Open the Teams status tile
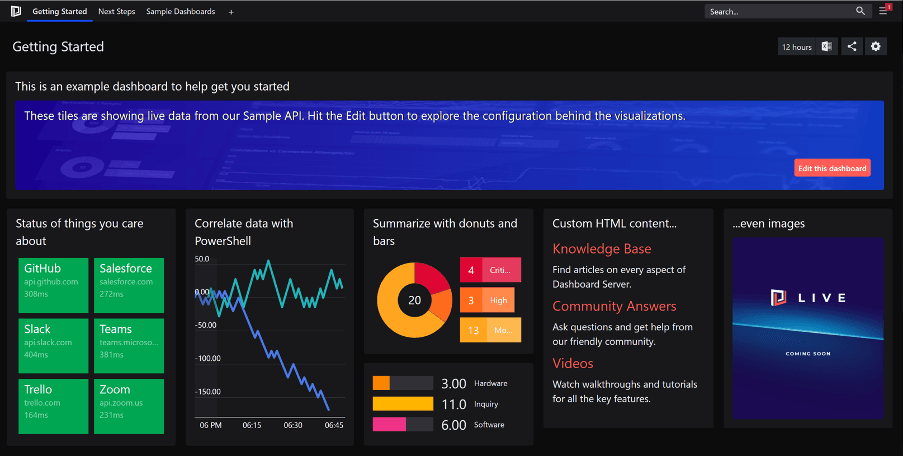This screenshot has height=456, width=904. (x=129, y=346)
